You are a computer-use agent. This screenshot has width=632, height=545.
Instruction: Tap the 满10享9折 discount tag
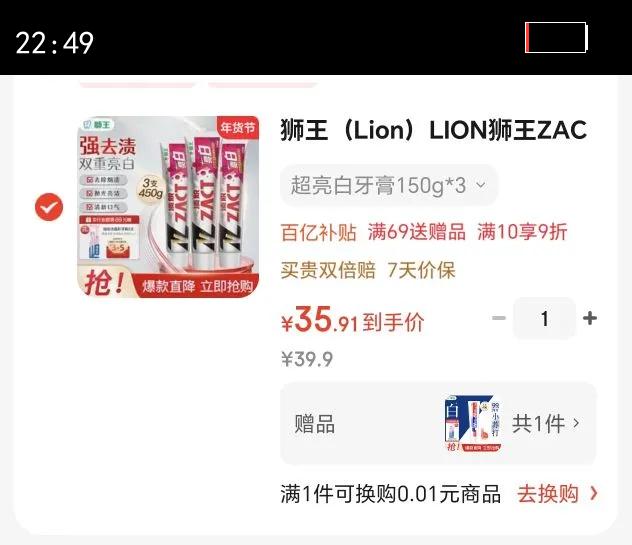(x=522, y=232)
